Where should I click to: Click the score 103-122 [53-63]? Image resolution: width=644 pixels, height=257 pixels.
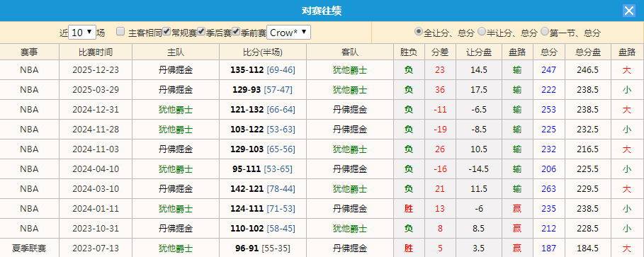click(263, 130)
